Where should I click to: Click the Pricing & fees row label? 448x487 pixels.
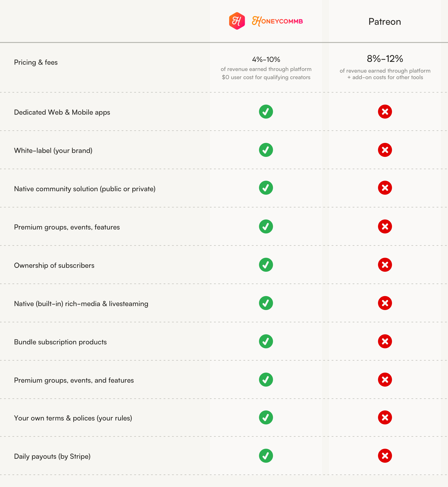[36, 62]
